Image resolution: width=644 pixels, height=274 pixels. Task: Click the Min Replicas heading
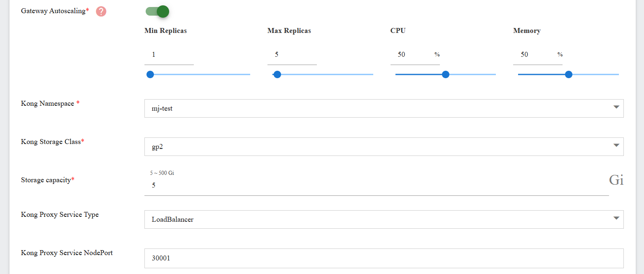[x=165, y=31]
